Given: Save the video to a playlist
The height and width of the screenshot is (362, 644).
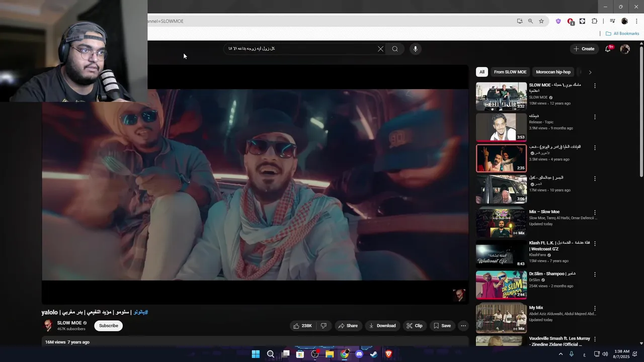Looking at the screenshot, I should [x=442, y=326].
